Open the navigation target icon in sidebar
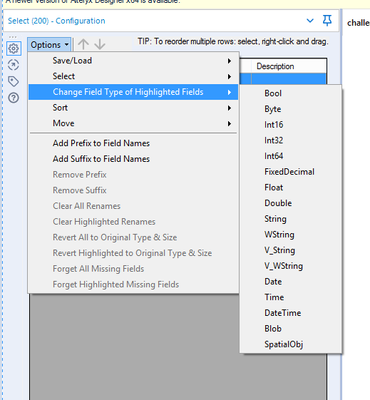The image size is (370, 400). coord(13,65)
